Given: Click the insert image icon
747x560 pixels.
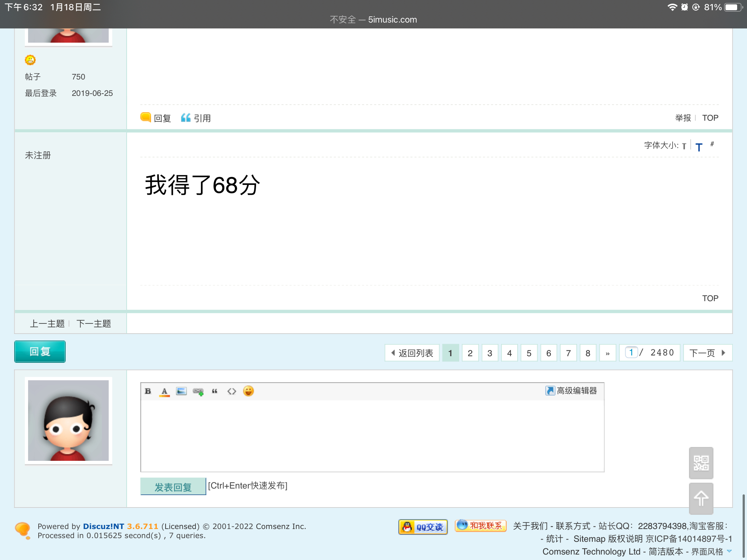Looking at the screenshot, I should pyautogui.click(x=181, y=391).
